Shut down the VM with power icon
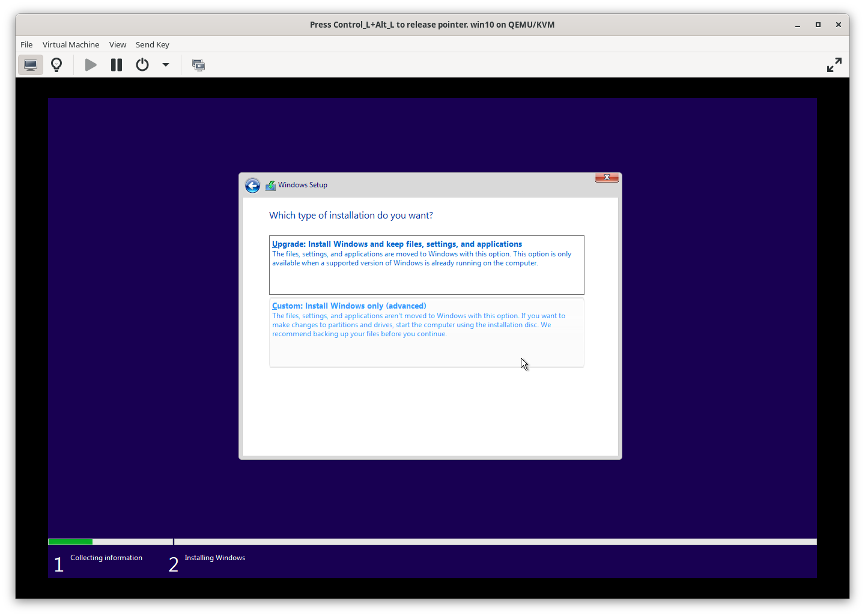Image resolution: width=865 pixels, height=616 pixels. click(142, 65)
